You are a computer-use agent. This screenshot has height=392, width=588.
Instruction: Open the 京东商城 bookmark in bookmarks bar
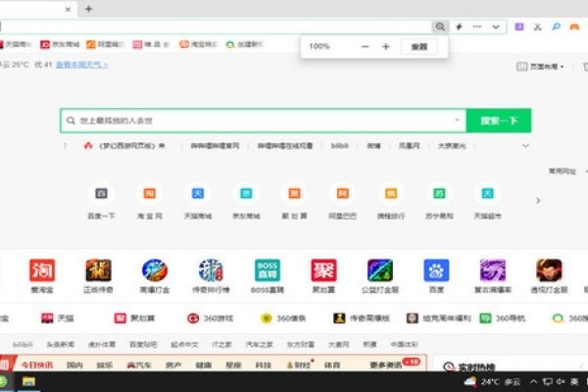click(x=60, y=44)
